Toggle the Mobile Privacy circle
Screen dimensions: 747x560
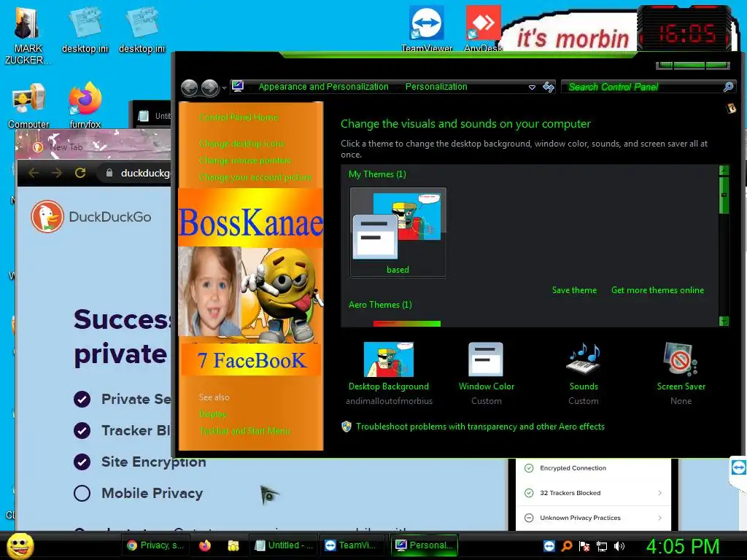[82, 494]
